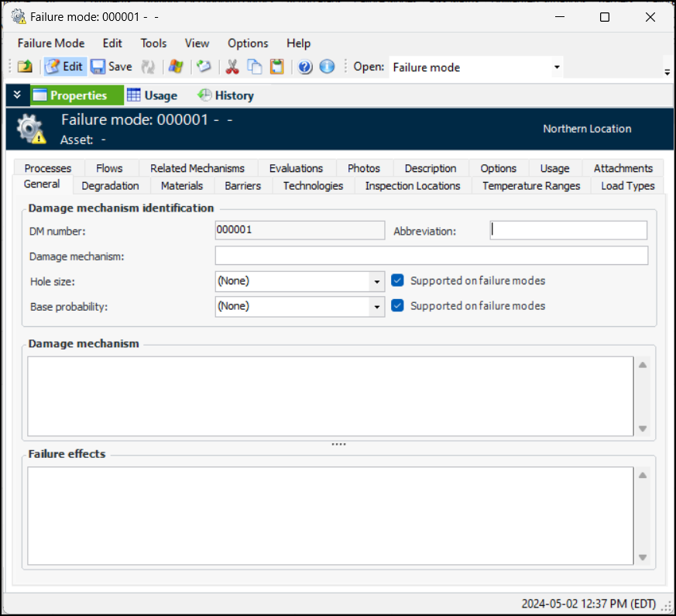The height and width of the screenshot is (616, 676).
Task: Toggle Edit mode in the toolbar
Action: click(x=64, y=67)
